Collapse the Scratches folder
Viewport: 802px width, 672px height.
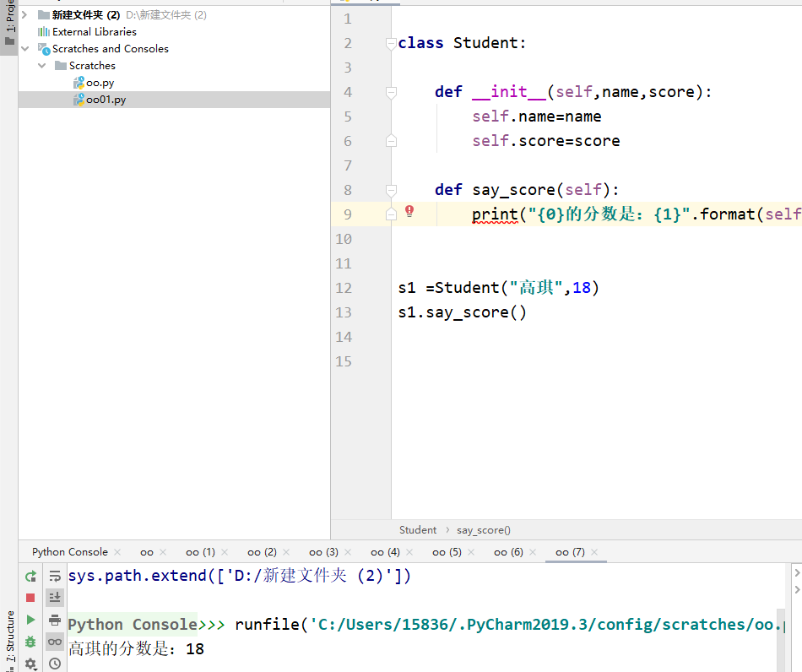pyautogui.click(x=42, y=66)
